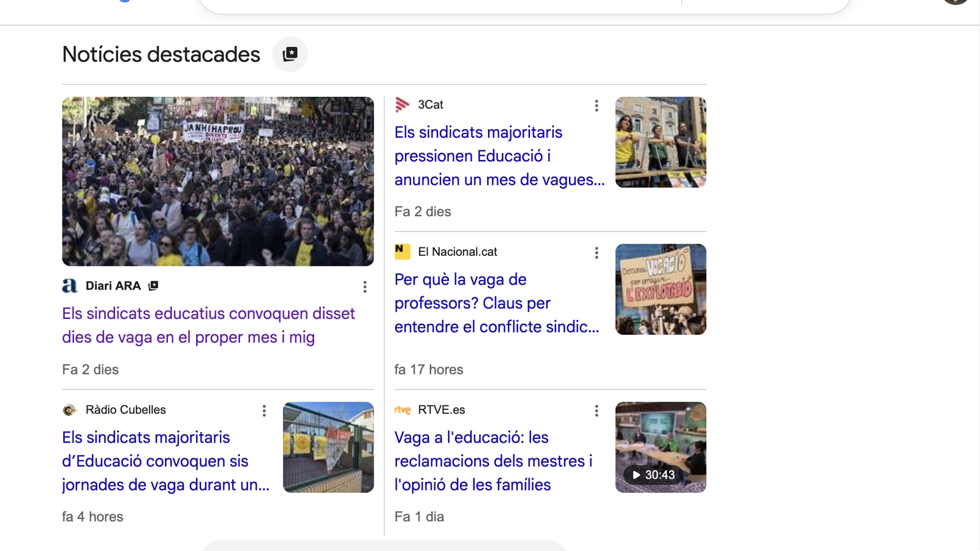Screen dimensions: 980x551
Task: Open the options menu on the Diari ARA article
Action: (364, 287)
